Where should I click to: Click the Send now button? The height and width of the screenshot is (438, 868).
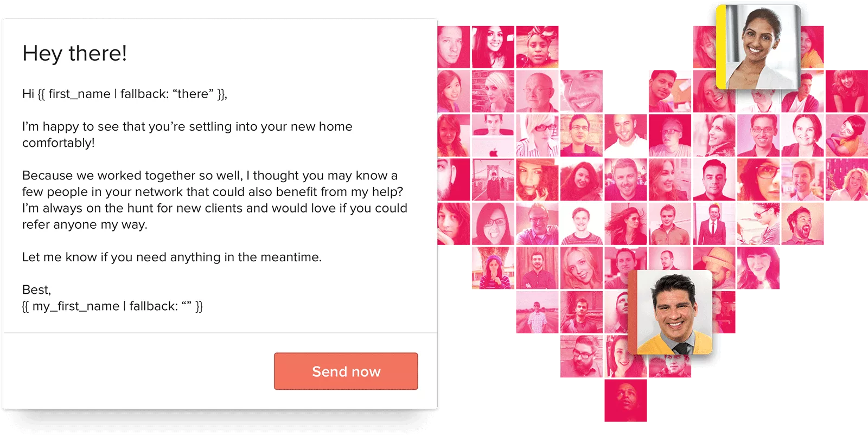(x=346, y=371)
